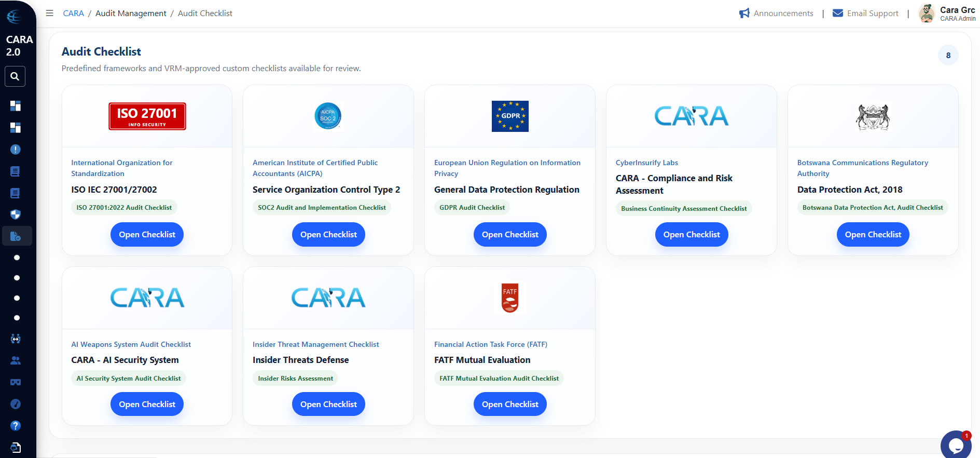Click the CARA globe logo in sidebar

coord(14,16)
